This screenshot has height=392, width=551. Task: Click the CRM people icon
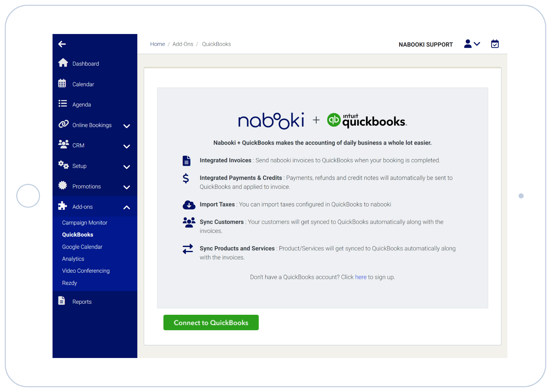click(x=64, y=144)
